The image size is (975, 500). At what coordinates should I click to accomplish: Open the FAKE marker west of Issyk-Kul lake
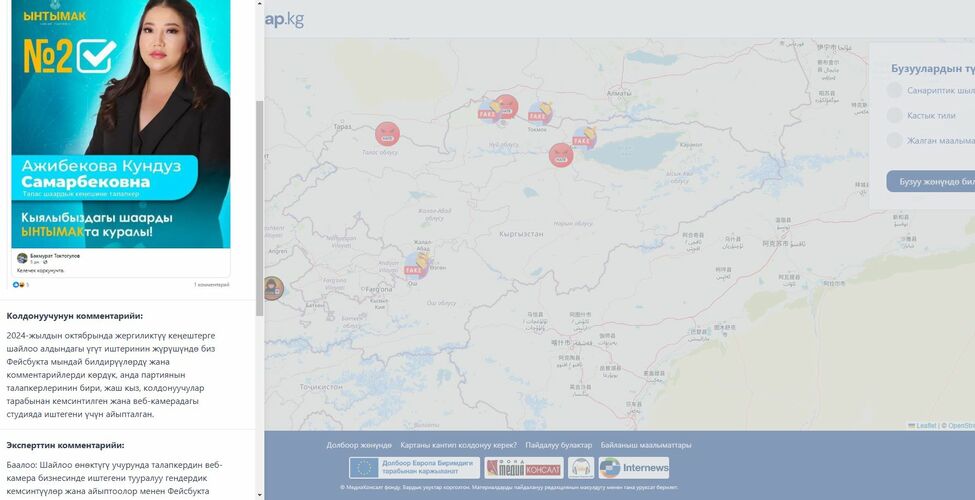(x=584, y=137)
